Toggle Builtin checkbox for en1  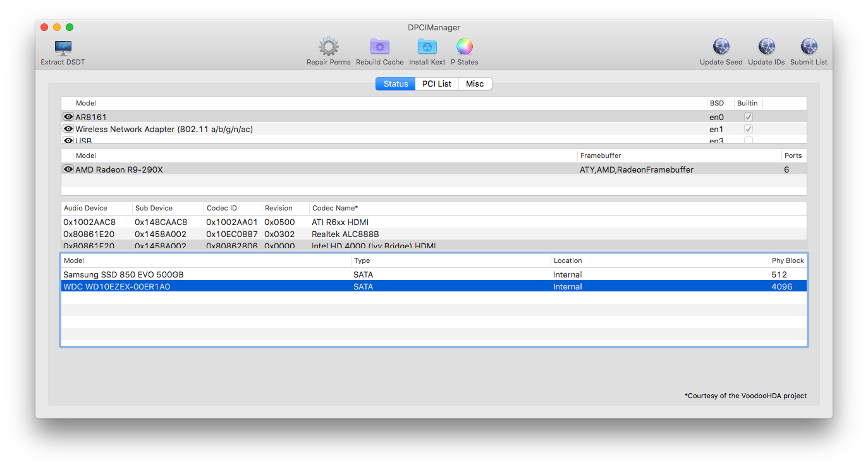click(x=749, y=129)
